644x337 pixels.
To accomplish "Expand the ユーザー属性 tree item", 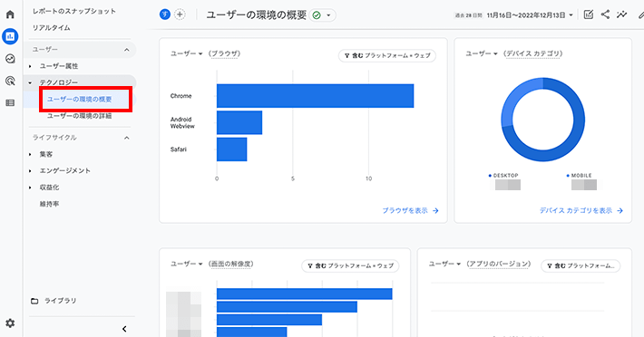I will [x=30, y=66].
